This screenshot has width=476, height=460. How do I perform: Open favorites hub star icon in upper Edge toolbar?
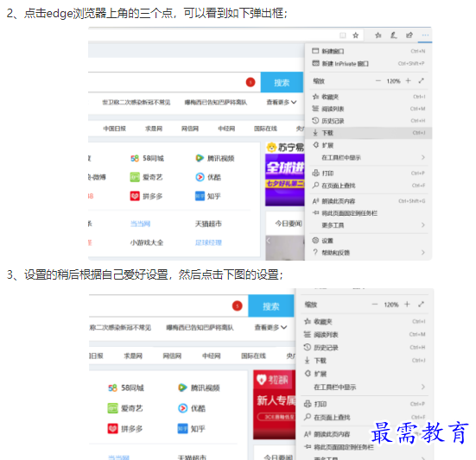(x=378, y=35)
